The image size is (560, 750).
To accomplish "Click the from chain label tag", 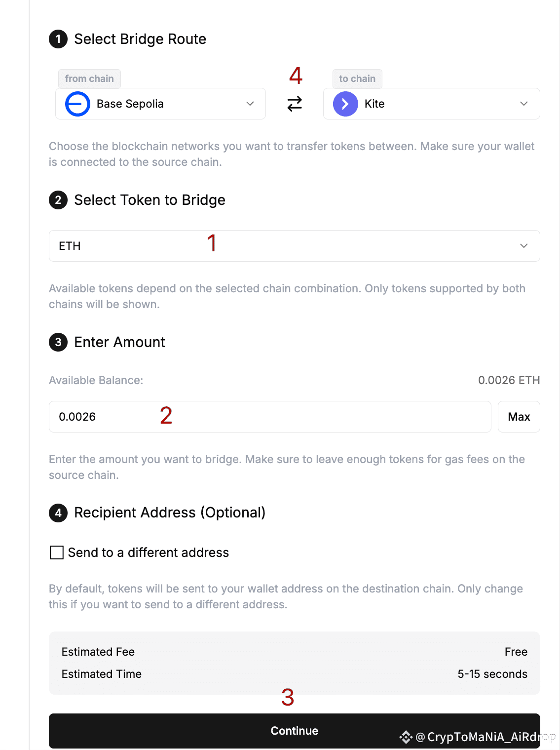I will (x=89, y=79).
